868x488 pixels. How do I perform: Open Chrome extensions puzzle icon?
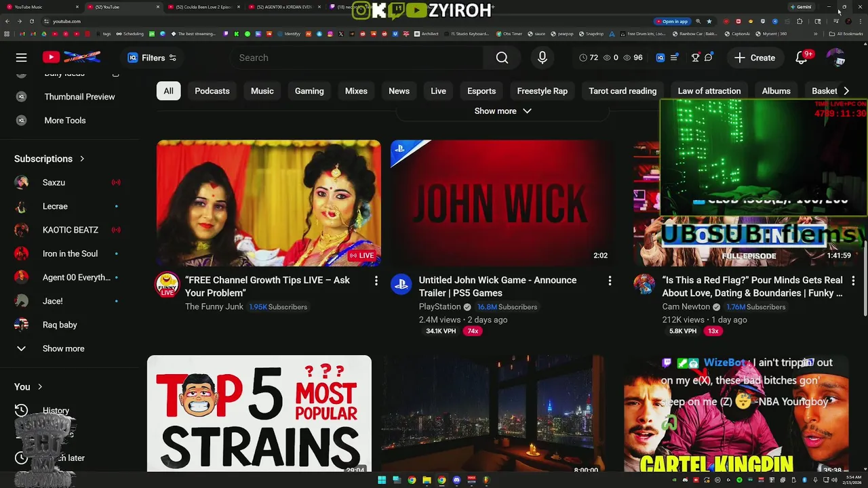tap(800, 21)
